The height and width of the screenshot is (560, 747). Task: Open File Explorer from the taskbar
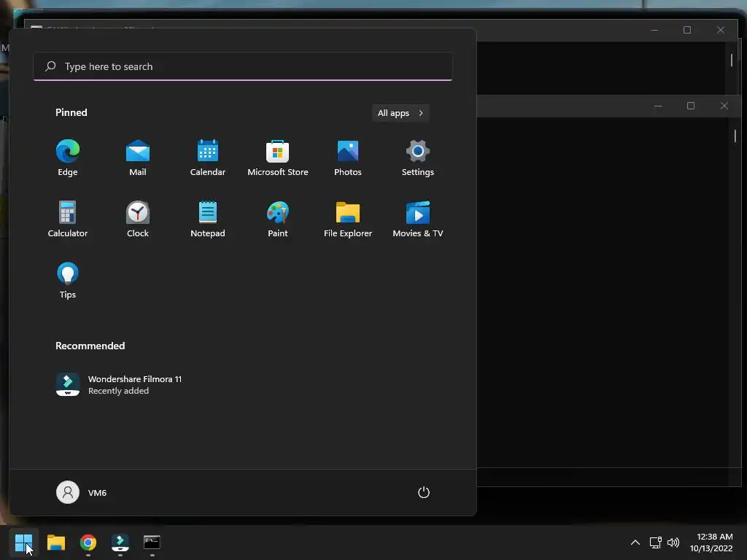point(55,542)
